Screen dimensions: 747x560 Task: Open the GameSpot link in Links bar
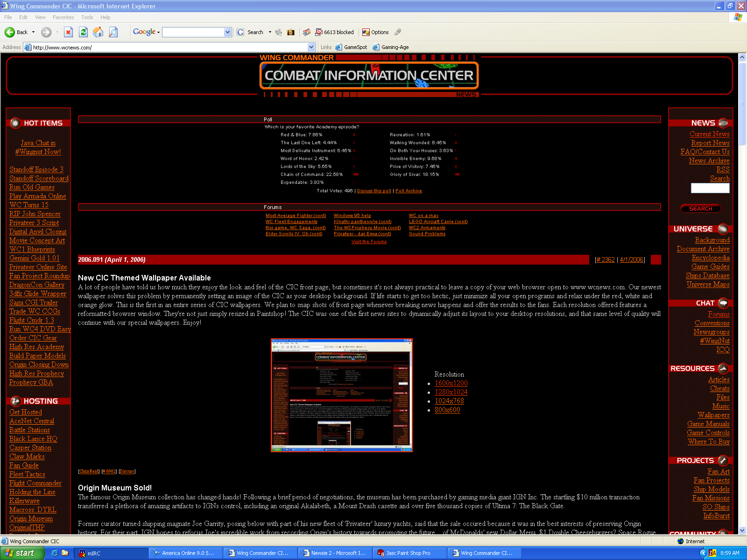(351, 47)
